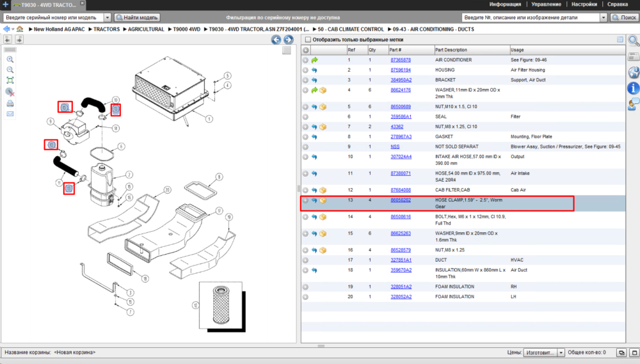
Task: Sort by Part Description column header
Action: 472,50
